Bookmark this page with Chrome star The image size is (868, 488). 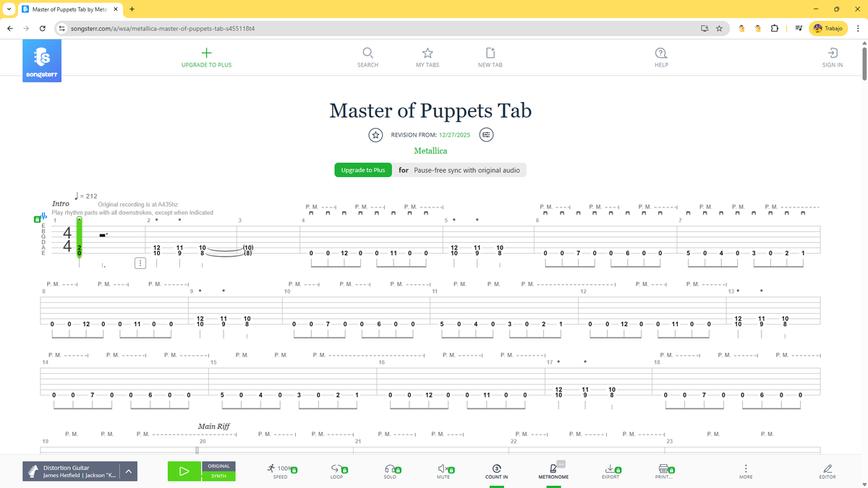point(719,28)
